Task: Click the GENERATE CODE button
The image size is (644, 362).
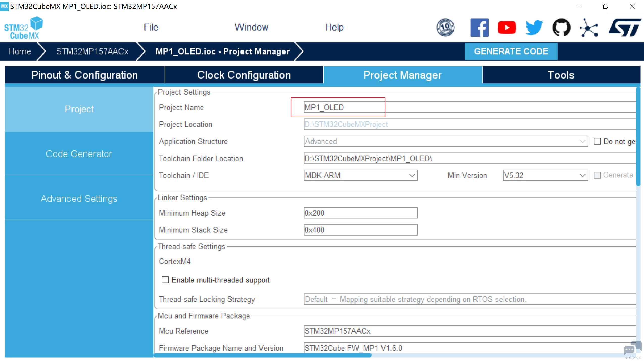Action: tap(511, 51)
